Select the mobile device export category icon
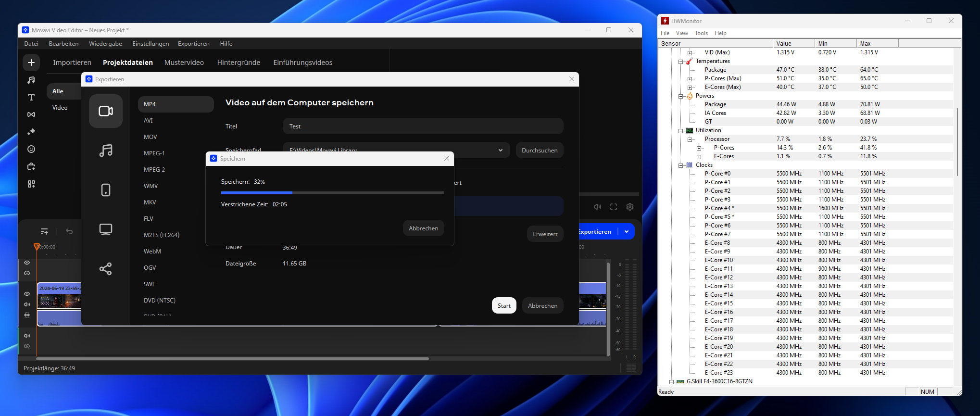The height and width of the screenshot is (416, 980). tap(106, 190)
